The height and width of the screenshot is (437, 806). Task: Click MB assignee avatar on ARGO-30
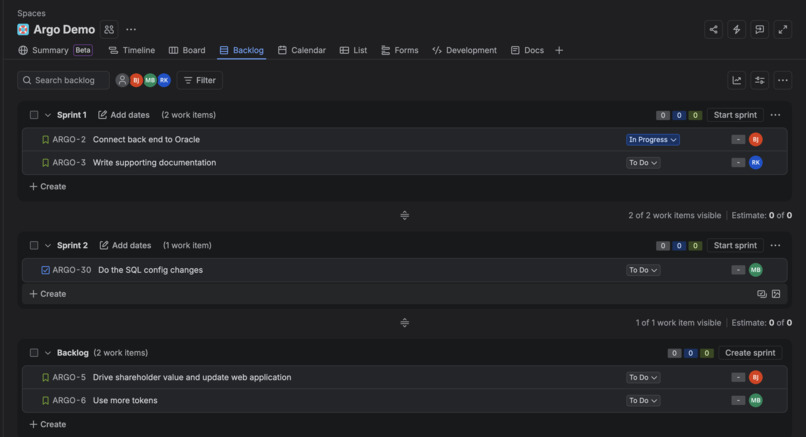[756, 270]
